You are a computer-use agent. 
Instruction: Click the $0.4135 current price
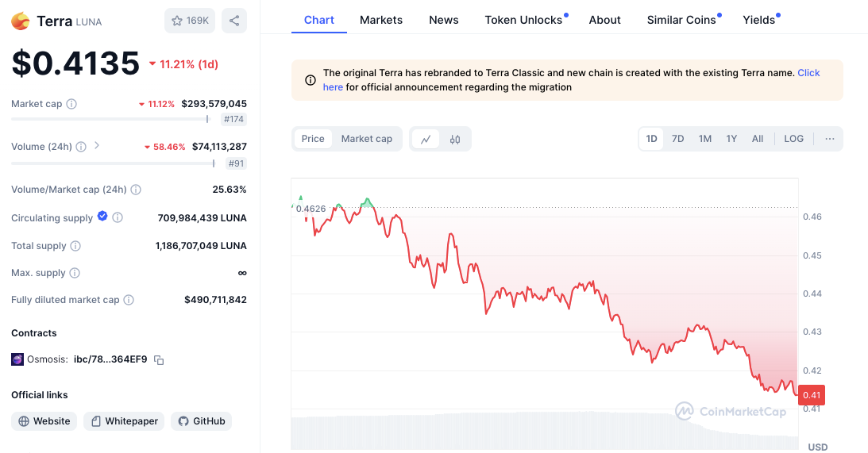pyautogui.click(x=75, y=63)
